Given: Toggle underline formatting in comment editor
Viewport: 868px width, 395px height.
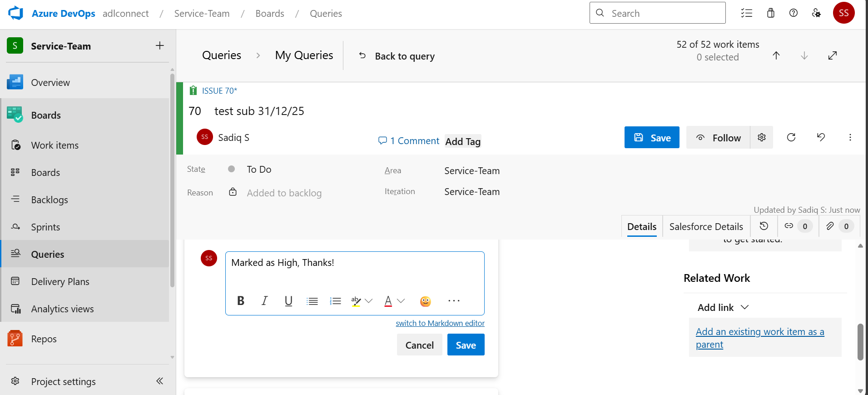Looking at the screenshot, I should pos(288,301).
